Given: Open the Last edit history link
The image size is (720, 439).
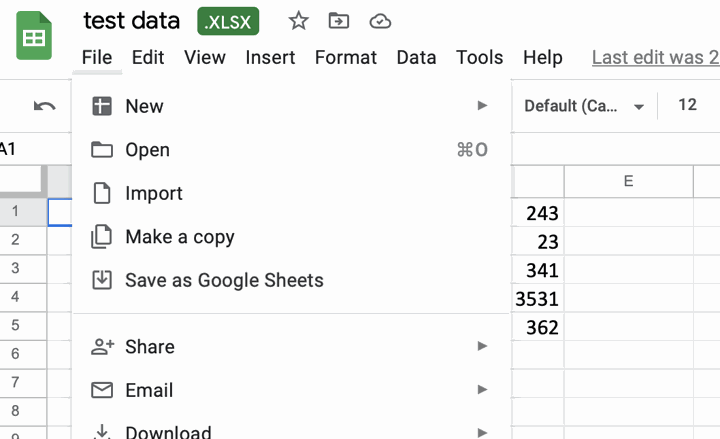Looking at the screenshot, I should click(656, 57).
